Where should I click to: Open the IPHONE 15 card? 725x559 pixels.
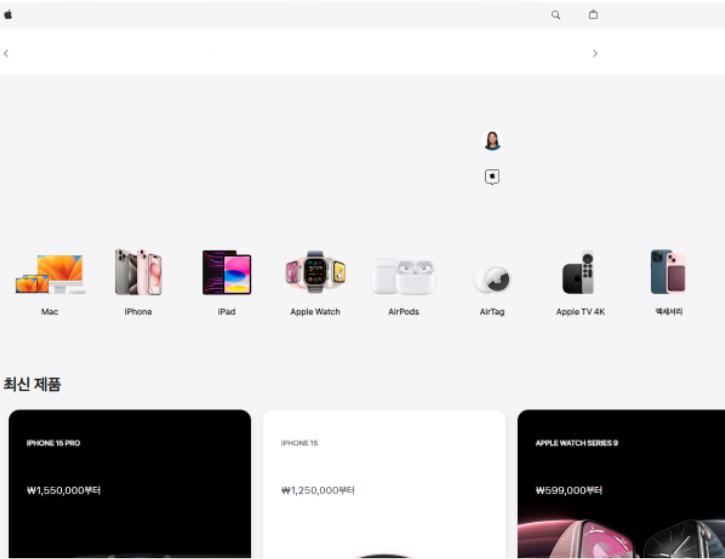[384, 484]
